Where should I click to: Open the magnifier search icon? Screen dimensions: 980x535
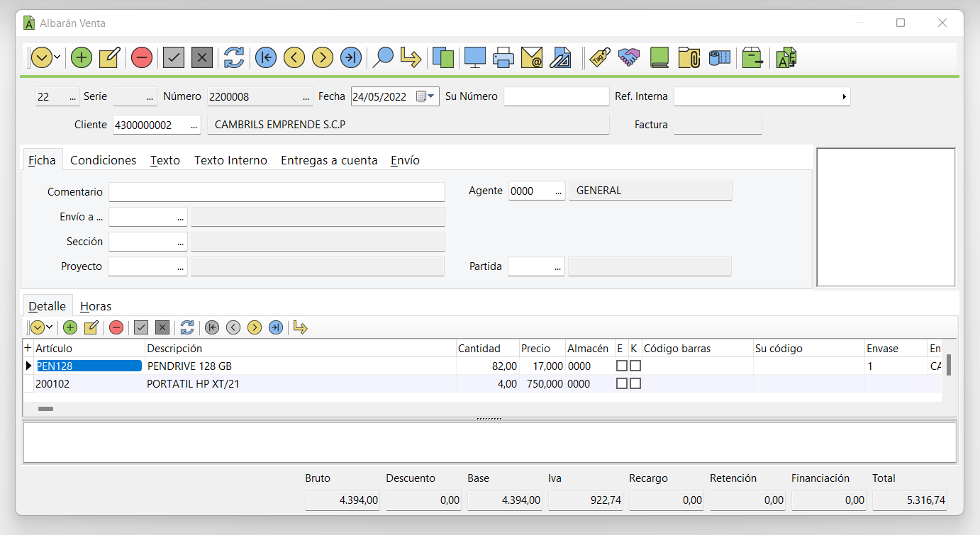(x=383, y=57)
